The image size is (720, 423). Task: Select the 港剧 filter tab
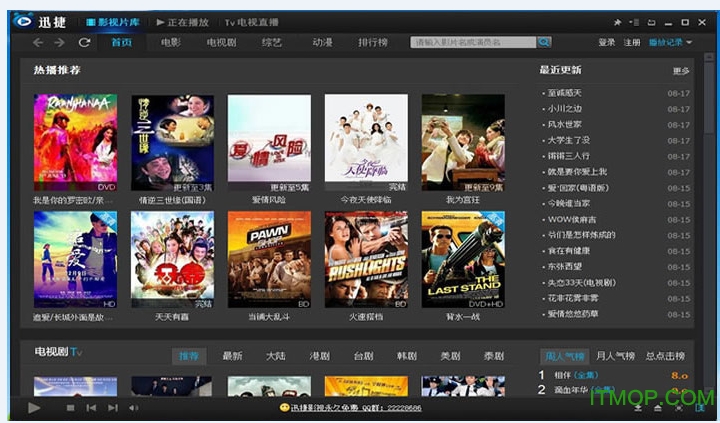(320, 356)
